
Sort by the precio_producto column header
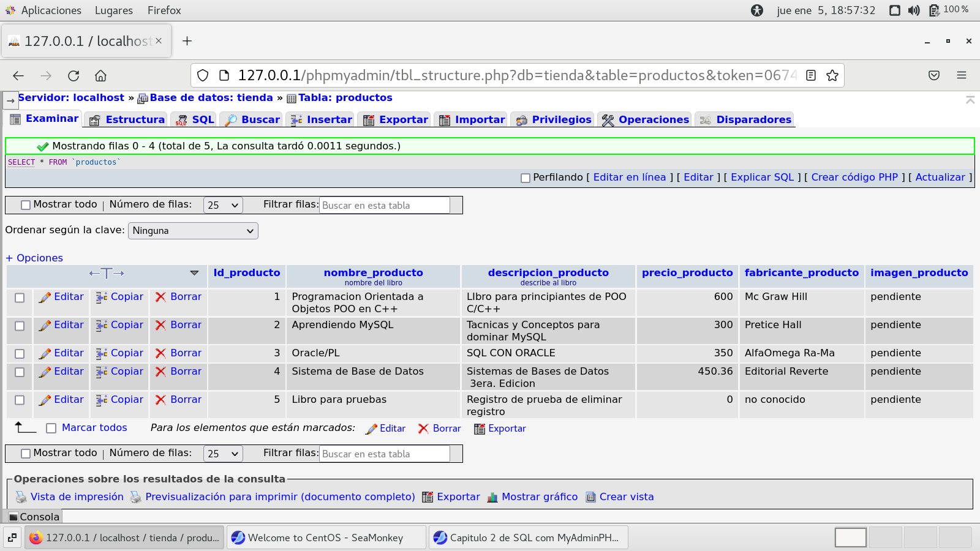(687, 272)
